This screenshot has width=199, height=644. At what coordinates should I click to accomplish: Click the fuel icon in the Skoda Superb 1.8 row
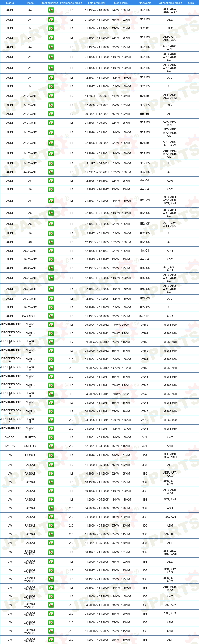click(51, 437)
